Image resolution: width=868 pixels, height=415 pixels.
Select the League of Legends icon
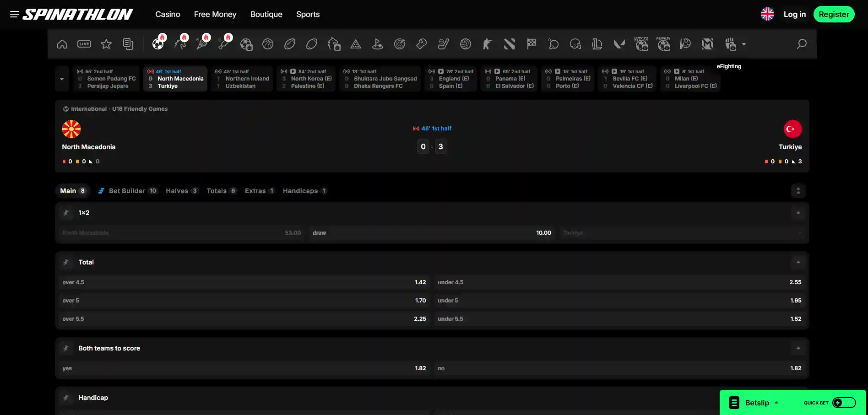click(597, 44)
